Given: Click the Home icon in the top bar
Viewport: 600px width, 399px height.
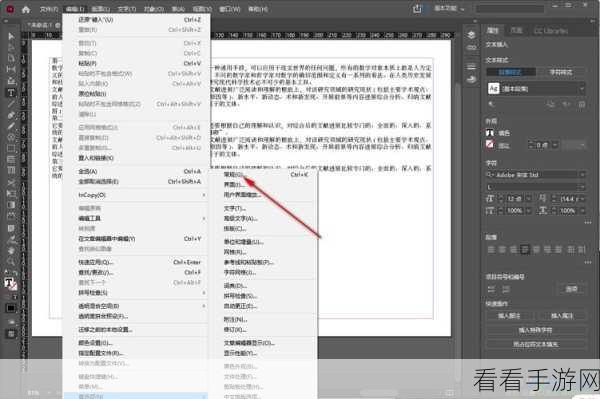Looking at the screenshot, I should pos(26,9).
